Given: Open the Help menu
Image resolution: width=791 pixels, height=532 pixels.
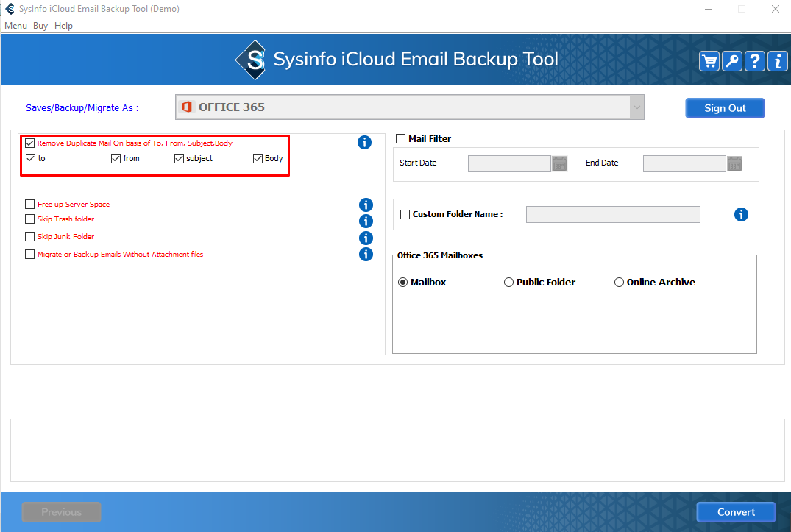Looking at the screenshot, I should [x=63, y=26].
